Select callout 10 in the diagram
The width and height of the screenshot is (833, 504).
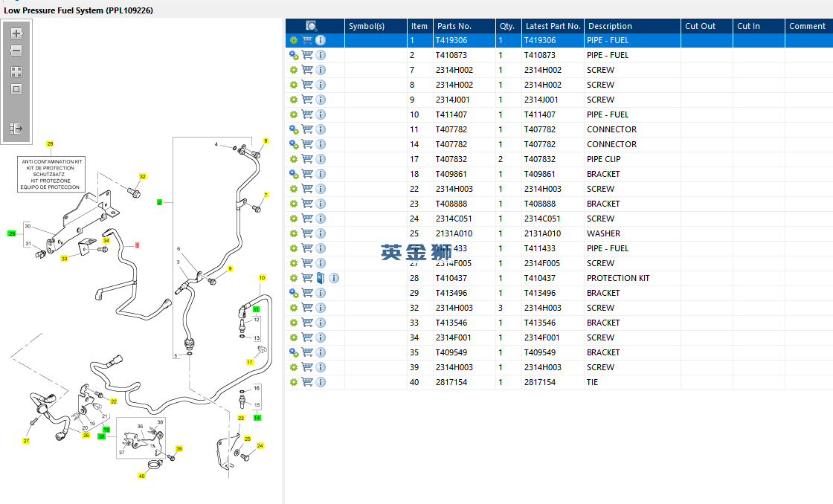262,278
